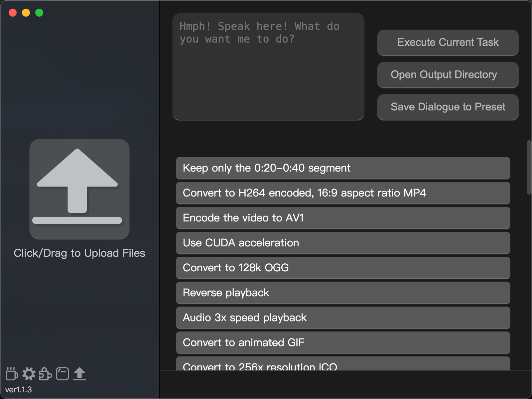
Task: Click the preset list vertical scrollbar
Action: click(x=529, y=168)
